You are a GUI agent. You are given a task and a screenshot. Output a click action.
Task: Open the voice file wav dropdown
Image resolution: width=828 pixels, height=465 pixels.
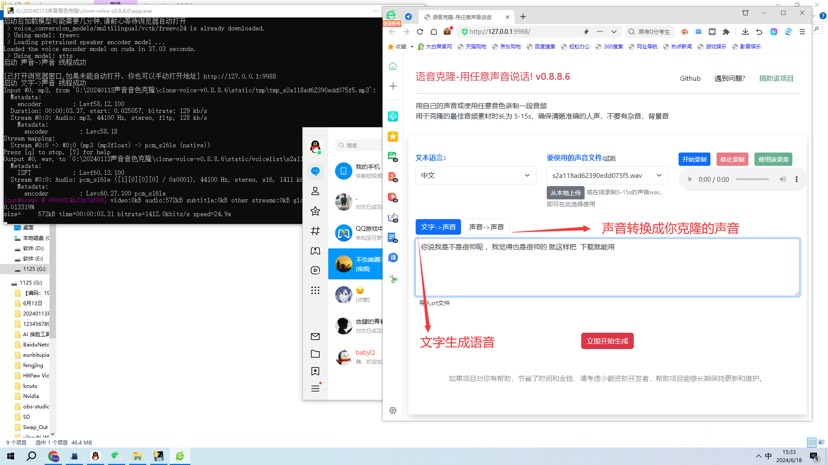click(x=606, y=175)
